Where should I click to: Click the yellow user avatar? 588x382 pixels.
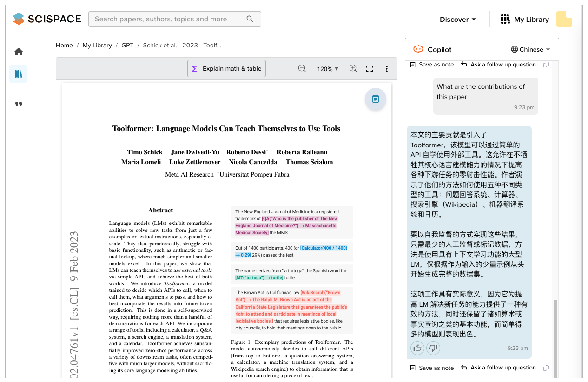[564, 19]
